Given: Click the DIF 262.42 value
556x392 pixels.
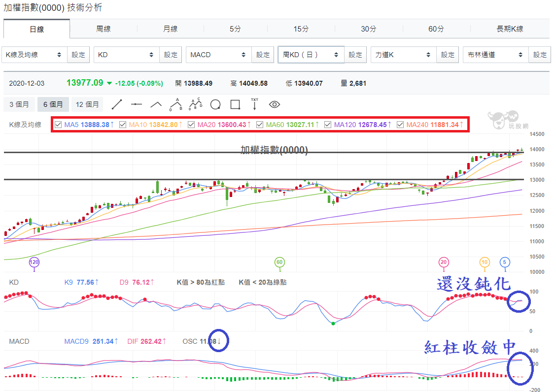Looking at the screenshot, I should pyautogui.click(x=147, y=341).
